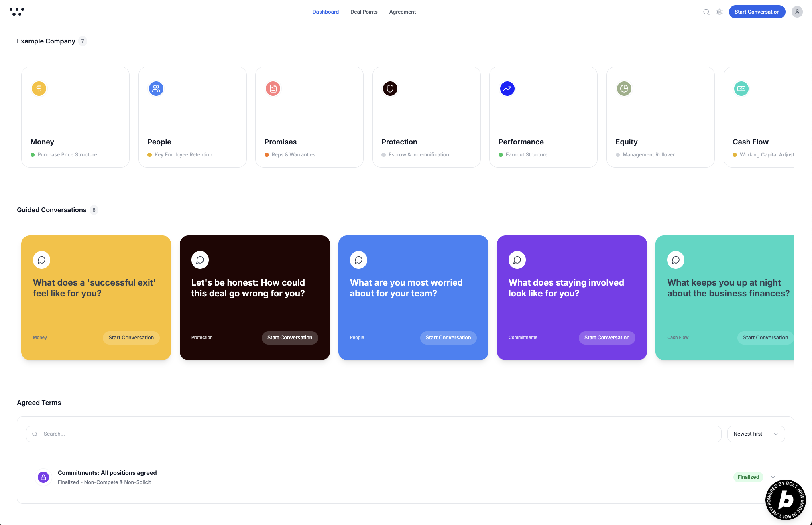Start conversation on 'successful exit' card
This screenshot has height=525, width=812.
pos(131,338)
